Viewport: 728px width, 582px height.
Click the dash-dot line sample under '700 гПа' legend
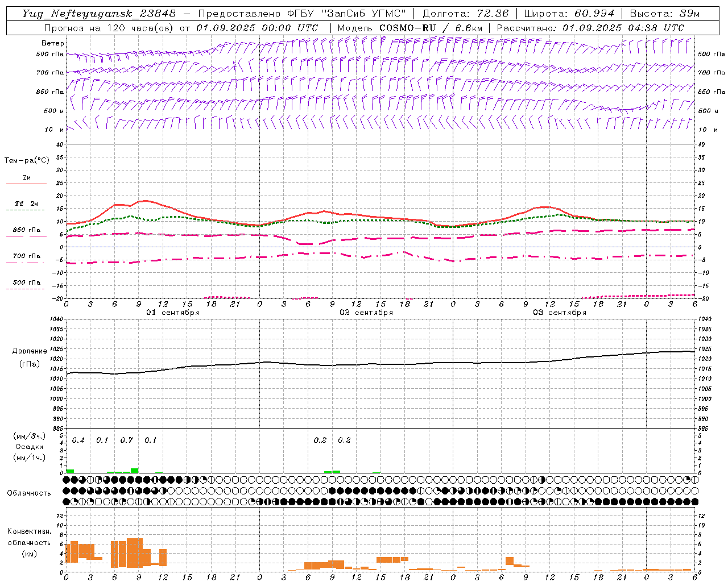(x=25, y=263)
